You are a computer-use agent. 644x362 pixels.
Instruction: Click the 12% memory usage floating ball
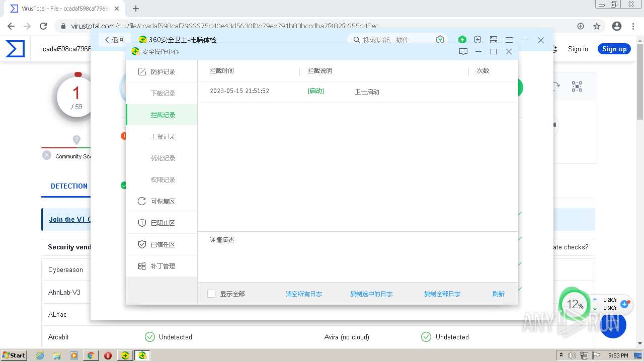pyautogui.click(x=574, y=304)
